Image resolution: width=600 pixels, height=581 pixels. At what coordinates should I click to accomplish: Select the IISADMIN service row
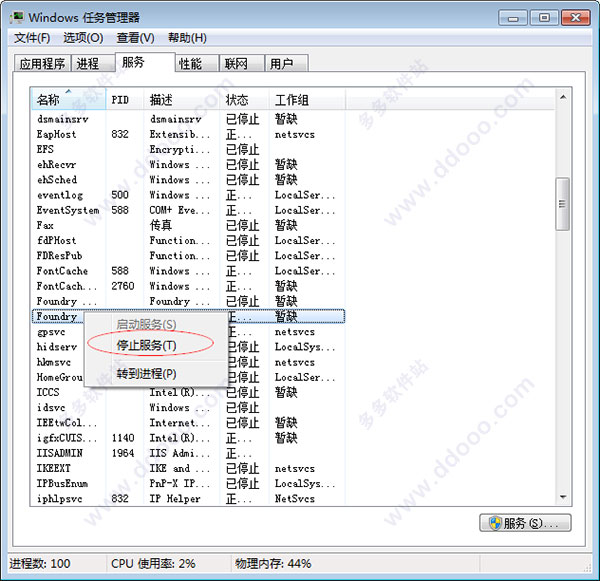click(188, 453)
